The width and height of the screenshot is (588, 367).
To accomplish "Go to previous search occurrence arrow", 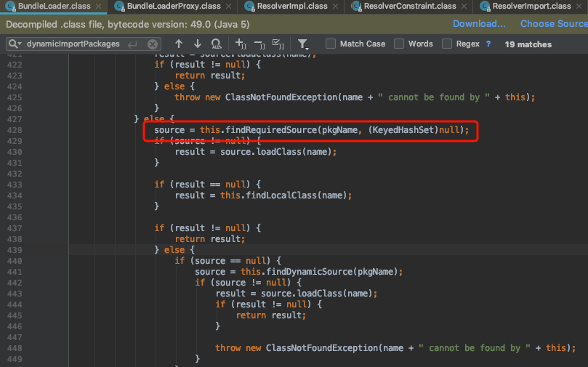I will tap(178, 44).
